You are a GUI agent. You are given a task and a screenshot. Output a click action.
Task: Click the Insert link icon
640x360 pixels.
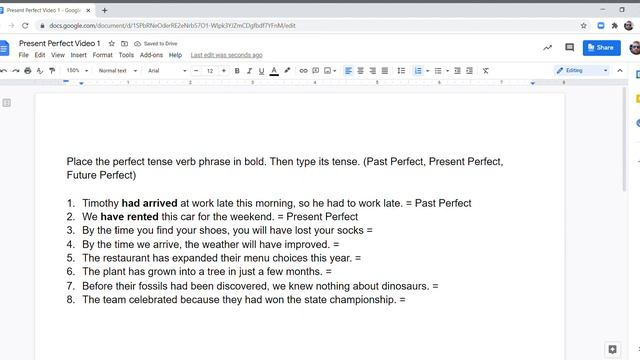point(303,71)
